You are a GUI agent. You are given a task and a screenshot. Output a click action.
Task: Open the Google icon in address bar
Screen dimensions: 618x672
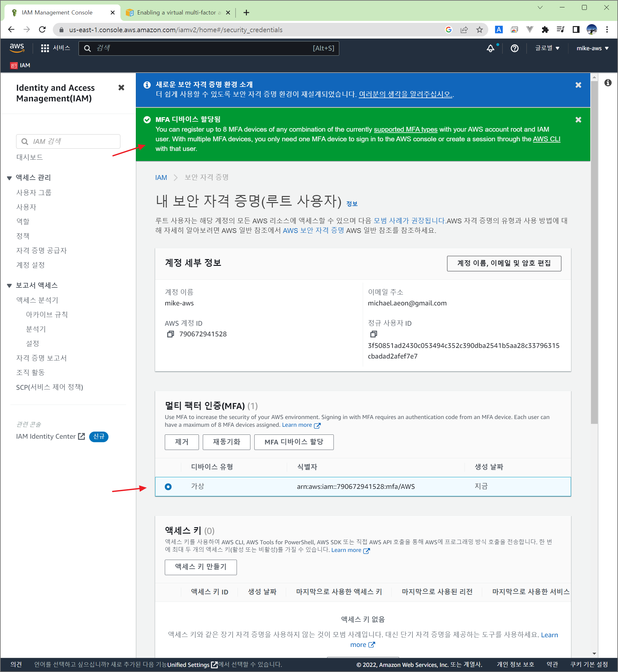448,30
